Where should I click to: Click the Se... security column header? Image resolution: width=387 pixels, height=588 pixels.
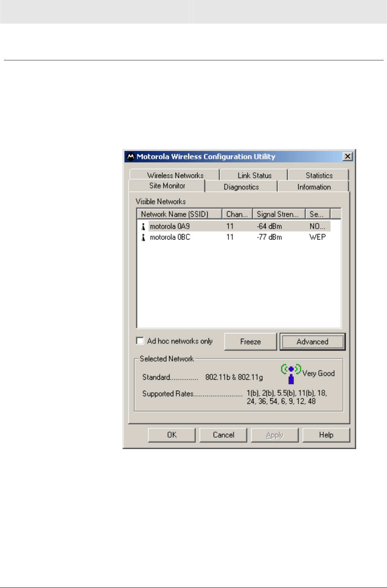(x=318, y=214)
